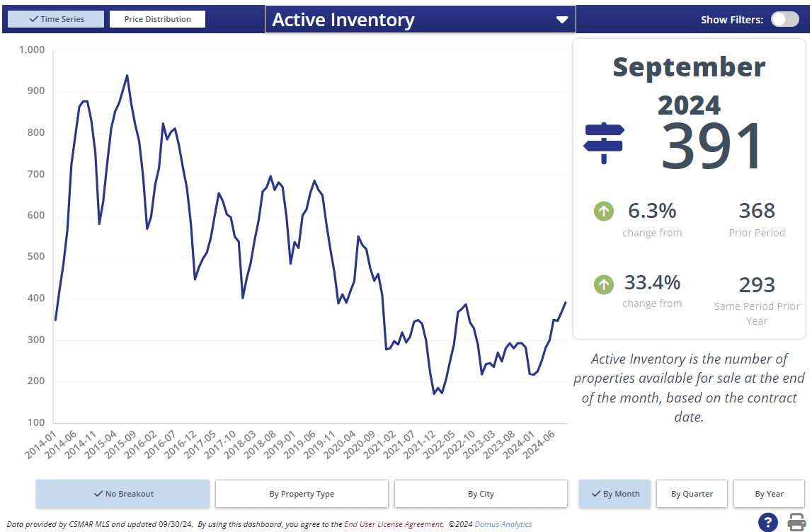Image resolution: width=812 pixels, height=532 pixels.
Task: Click the green up arrow next to 6.3%
Action: pyautogui.click(x=603, y=211)
